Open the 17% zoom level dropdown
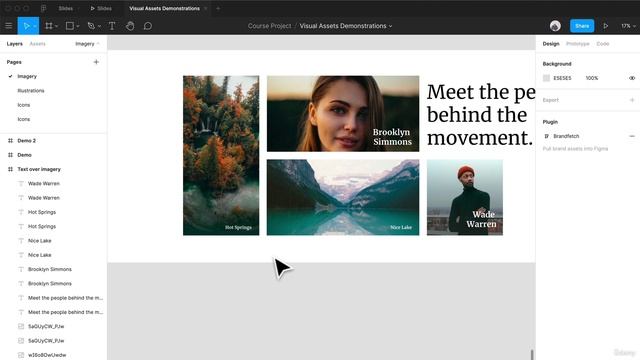The width and height of the screenshot is (640, 360). [628, 26]
